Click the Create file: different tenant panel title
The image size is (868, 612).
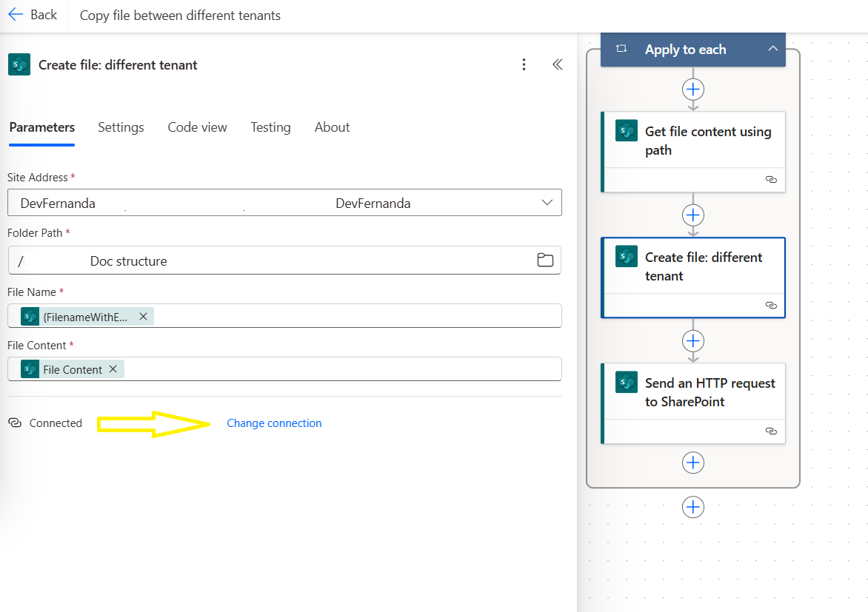coord(118,64)
